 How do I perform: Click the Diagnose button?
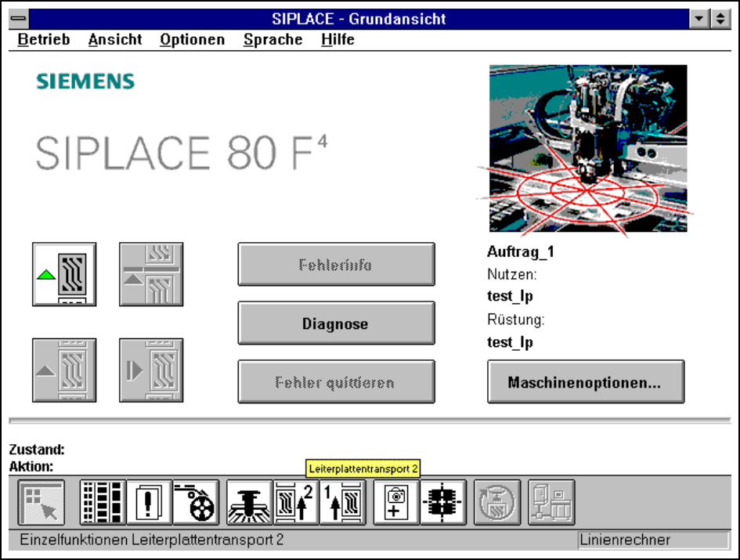336,323
